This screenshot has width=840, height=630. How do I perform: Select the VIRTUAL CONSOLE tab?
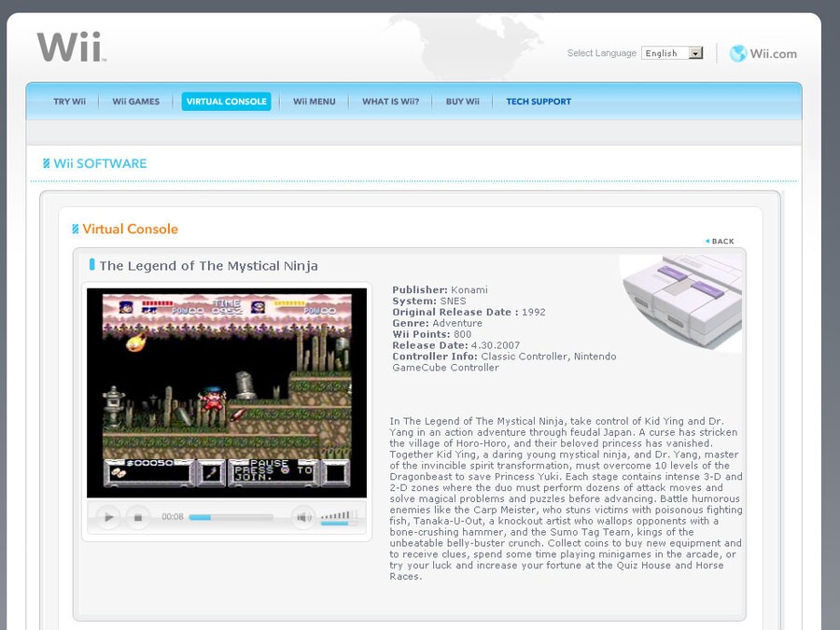(x=226, y=101)
